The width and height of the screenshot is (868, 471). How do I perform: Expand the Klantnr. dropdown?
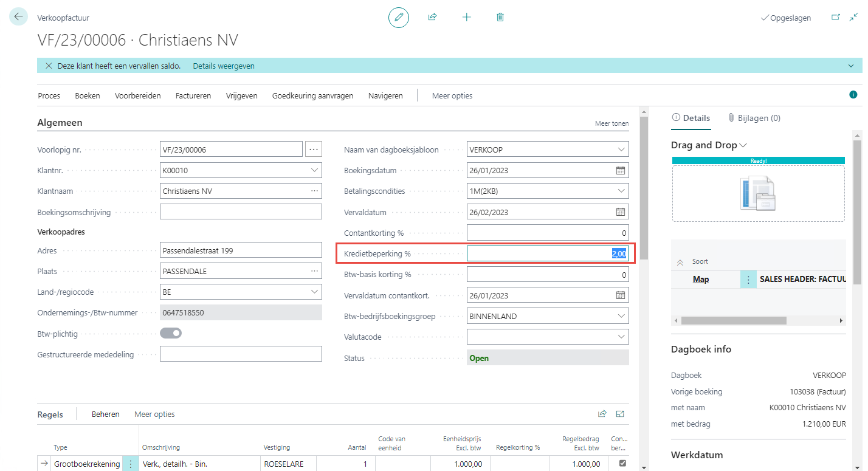(314, 171)
